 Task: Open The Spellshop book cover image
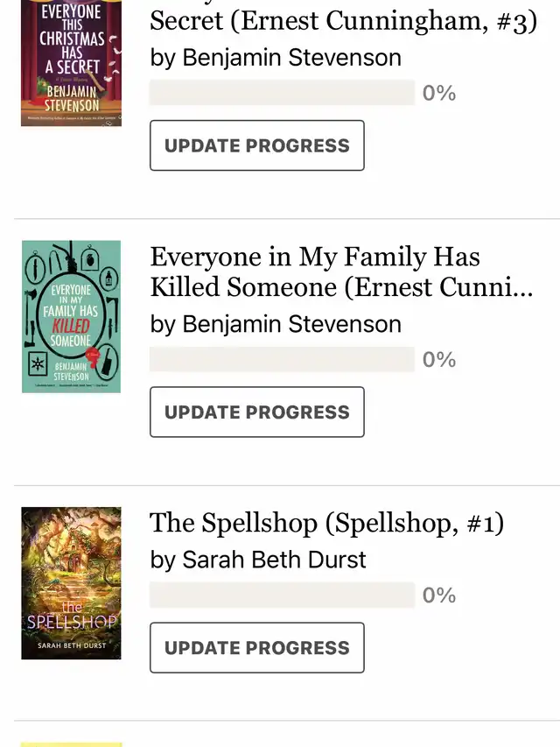(72, 583)
